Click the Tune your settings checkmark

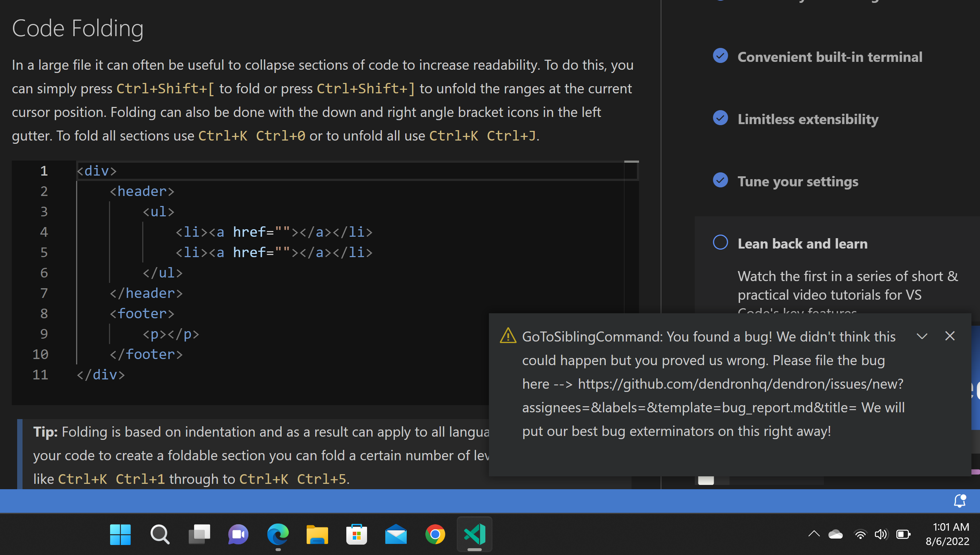coord(720,180)
